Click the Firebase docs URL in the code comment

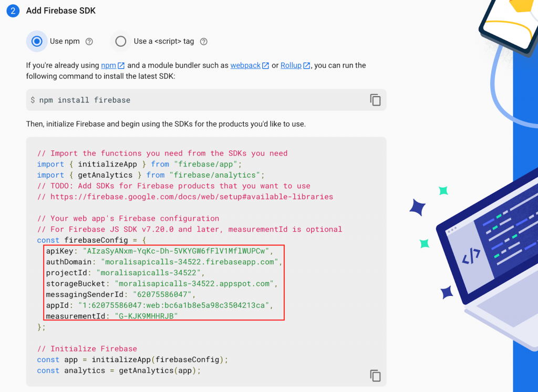pos(192,197)
